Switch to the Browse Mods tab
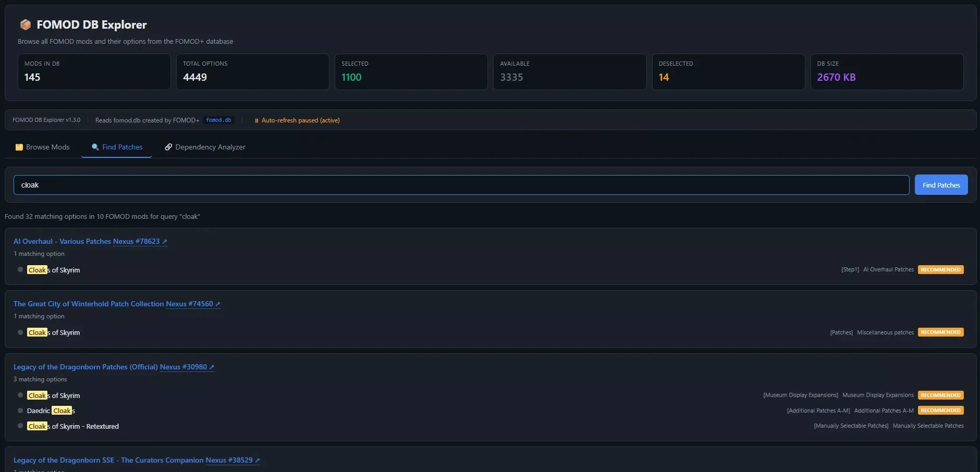The image size is (980, 472). (x=42, y=147)
